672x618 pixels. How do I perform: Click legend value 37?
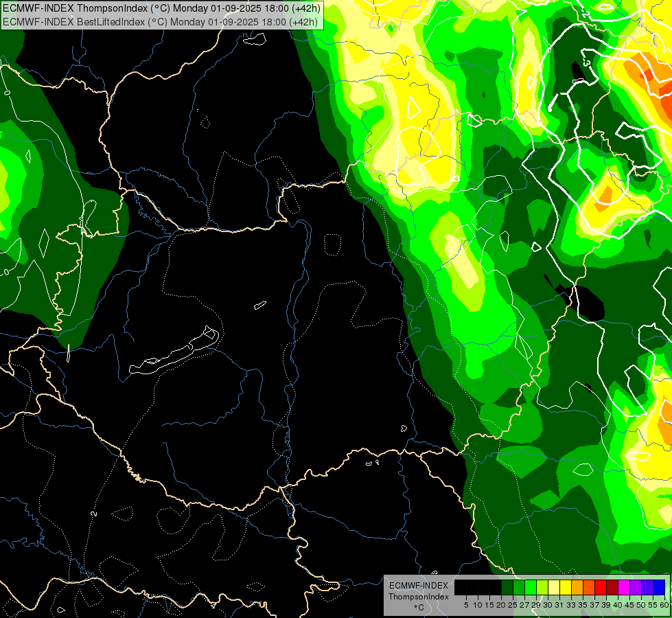click(x=595, y=605)
